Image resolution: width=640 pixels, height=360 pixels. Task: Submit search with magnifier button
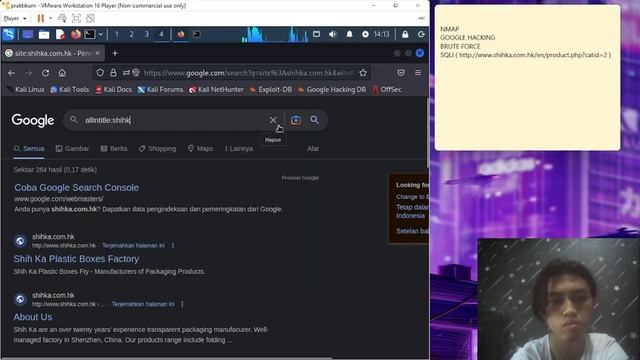click(x=314, y=120)
